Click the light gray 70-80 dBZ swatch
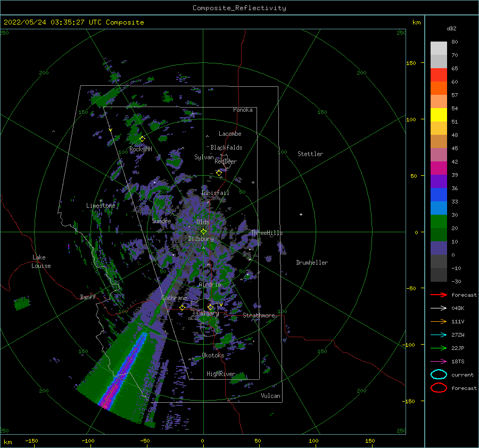This screenshot has width=479, height=448. pyautogui.click(x=439, y=48)
